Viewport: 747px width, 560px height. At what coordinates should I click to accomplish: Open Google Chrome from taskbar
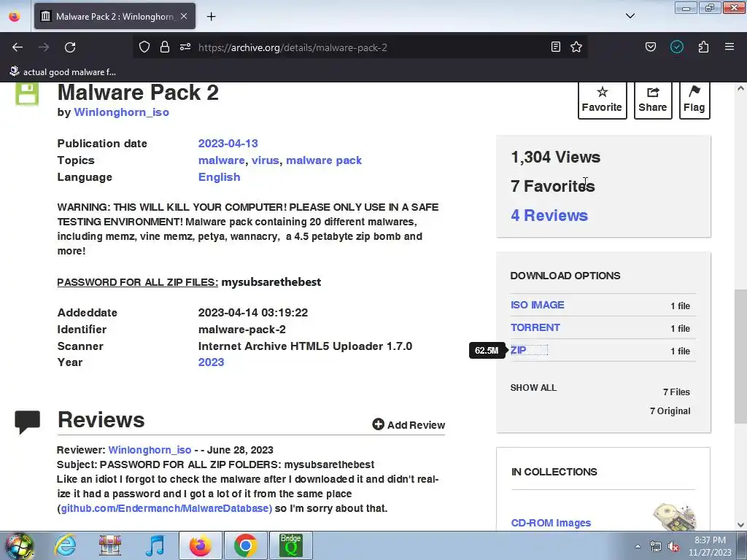tap(245, 545)
